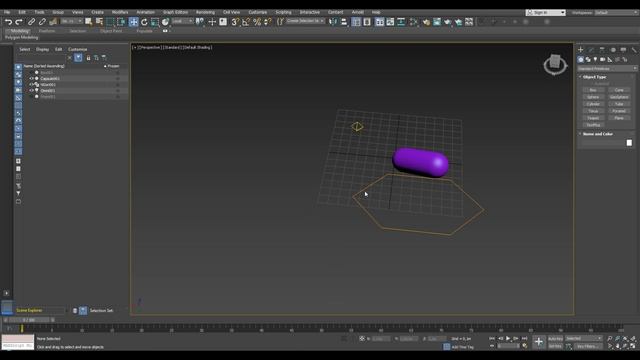Viewport: 640px width, 360px height.
Task: Toggle Percent Snap in main toolbar
Action: [257, 22]
